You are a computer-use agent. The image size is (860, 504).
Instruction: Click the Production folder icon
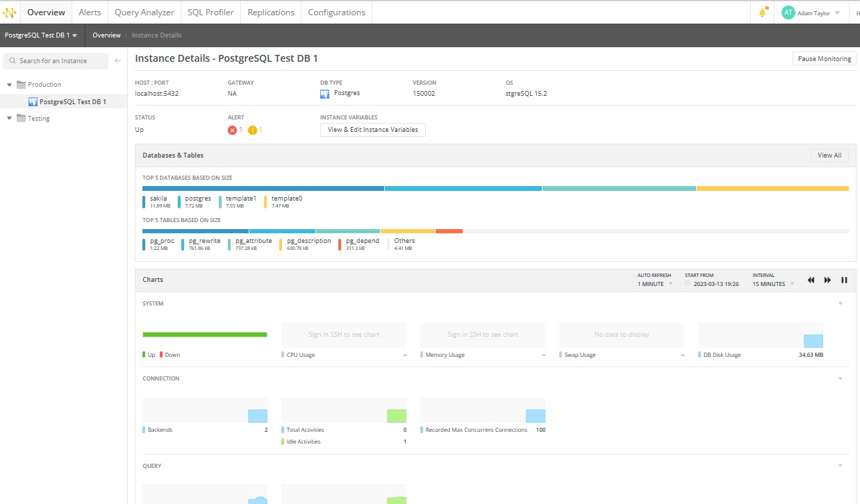tap(21, 85)
